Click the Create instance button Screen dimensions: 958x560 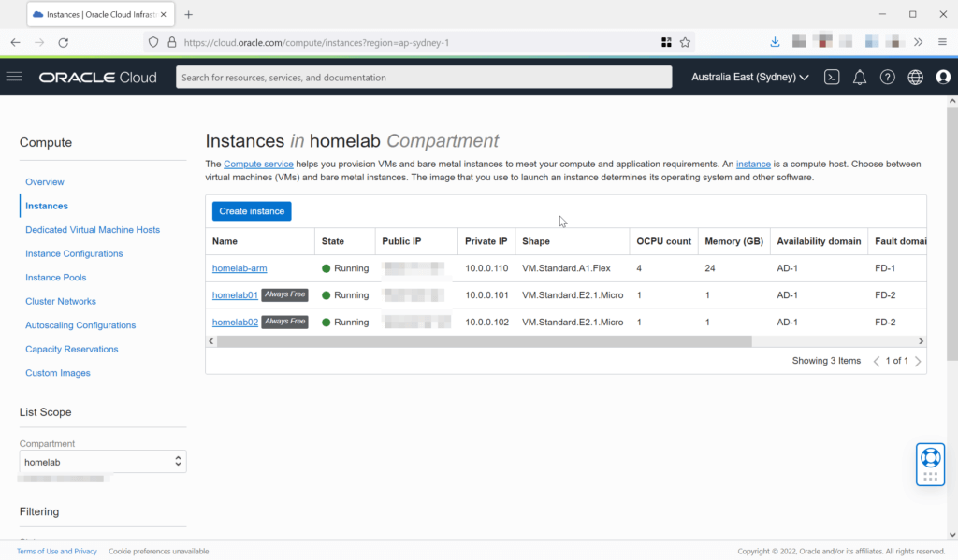tap(252, 211)
